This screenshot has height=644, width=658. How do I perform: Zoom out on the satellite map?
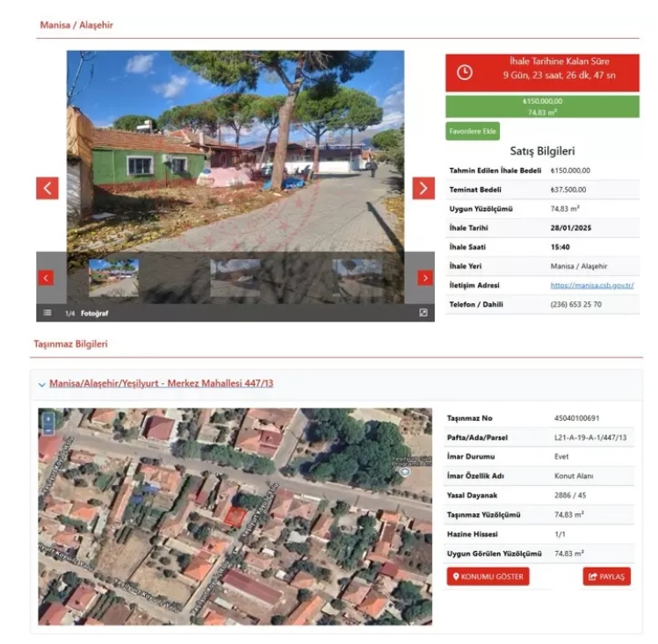click(48, 431)
